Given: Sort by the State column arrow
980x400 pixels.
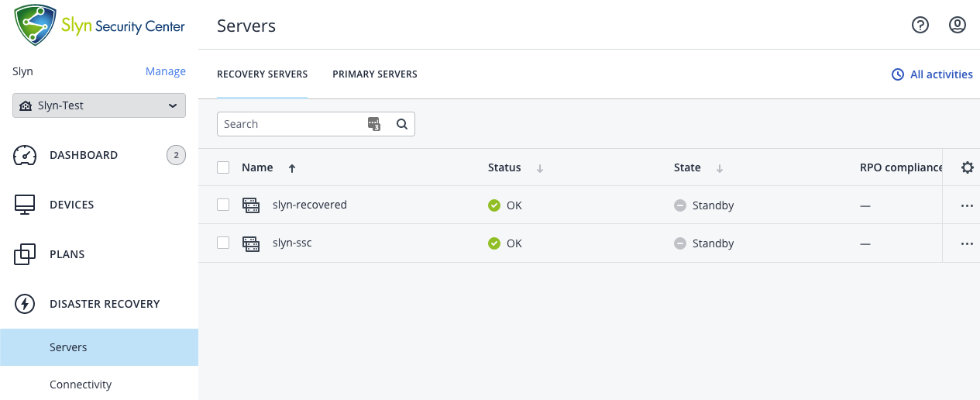Looking at the screenshot, I should [720, 168].
